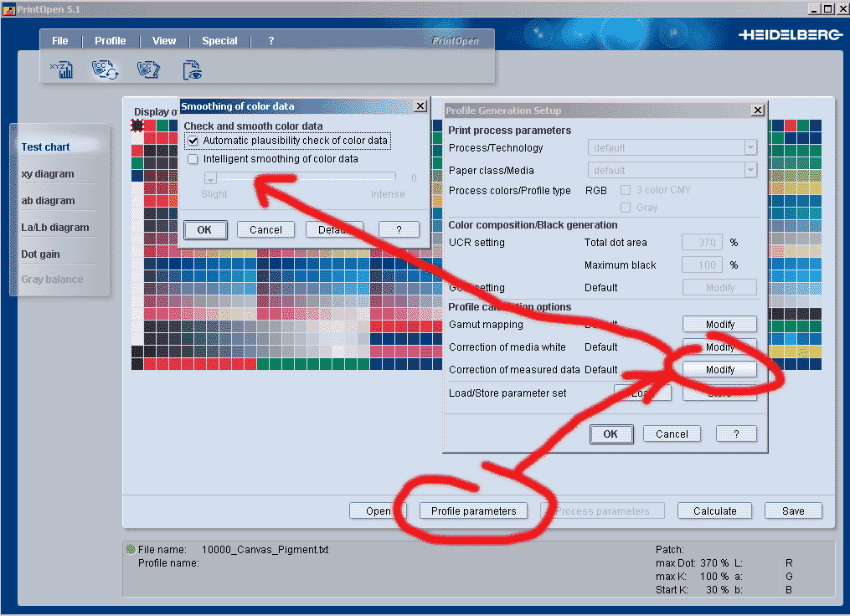The width and height of the screenshot is (850, 616).
Task: Open the Profile menu
Action: 110,41
